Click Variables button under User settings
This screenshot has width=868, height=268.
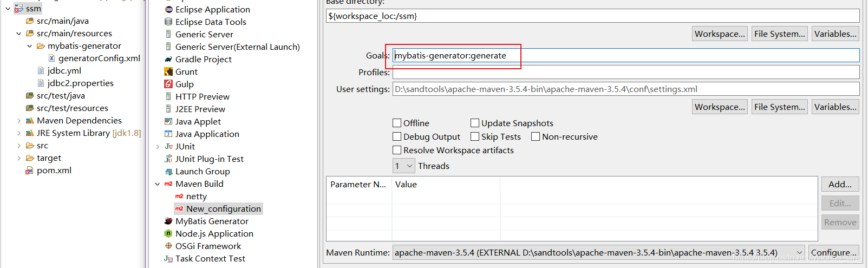pyautogui.click(x=836, y=107)
